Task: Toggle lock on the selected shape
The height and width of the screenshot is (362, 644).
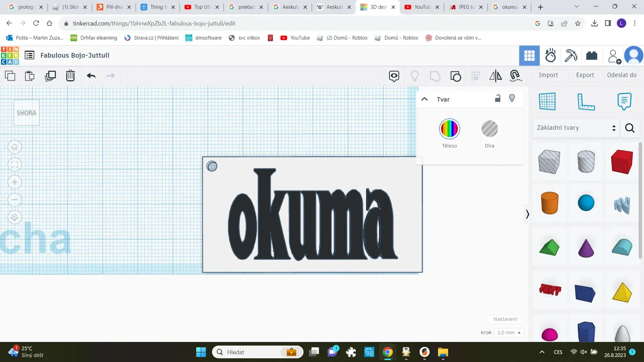Action: point(498,98)
